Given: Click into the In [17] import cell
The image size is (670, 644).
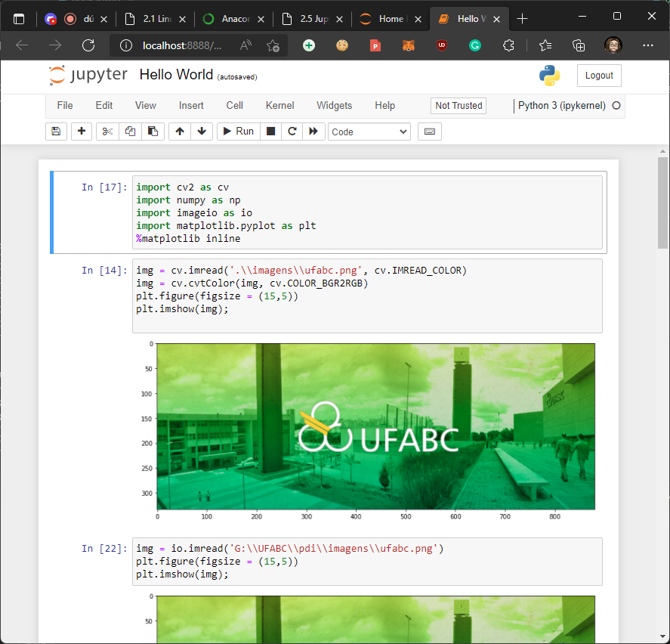Looking at the screenshot, I should click(367, 212).
